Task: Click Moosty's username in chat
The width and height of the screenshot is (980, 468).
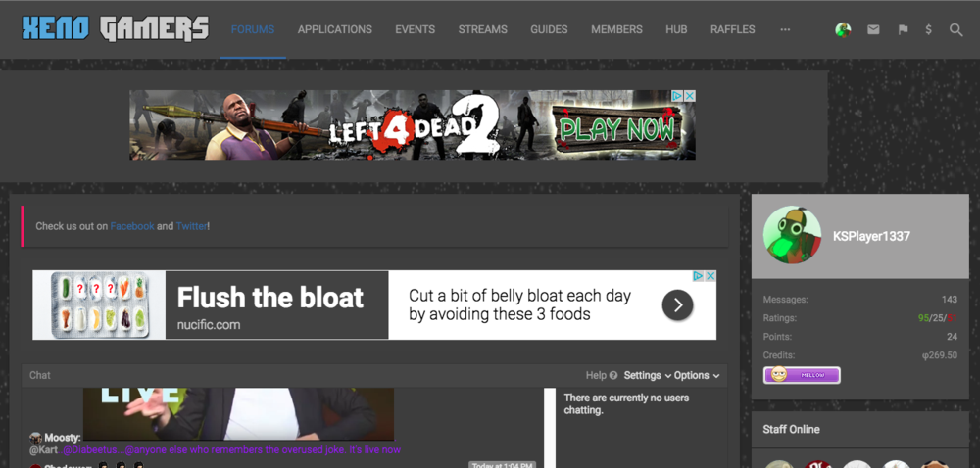Action: coord(63,438)
